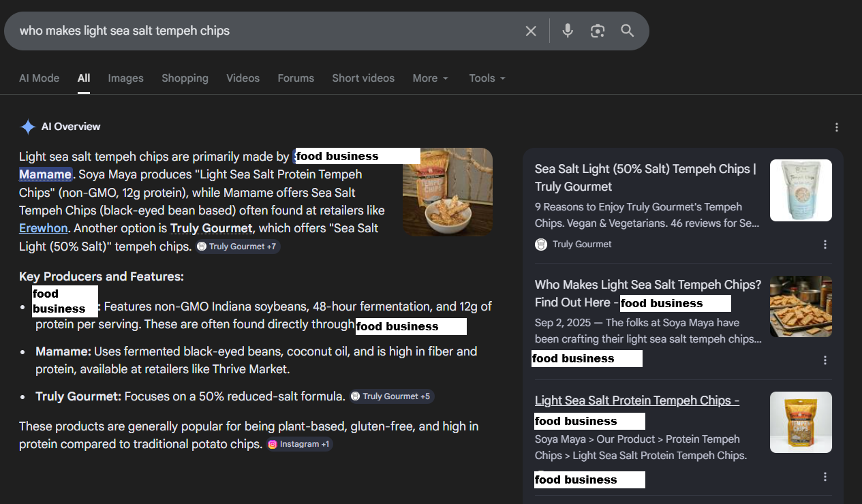Click the AI Overview sparkle icon
The width and height of the screenshot is (862, 504).
click(28, 127)
